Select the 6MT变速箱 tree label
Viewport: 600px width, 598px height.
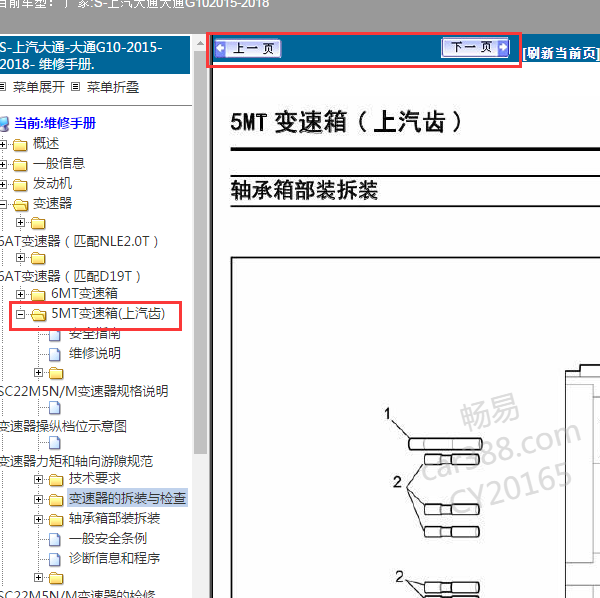click(85, 293)
